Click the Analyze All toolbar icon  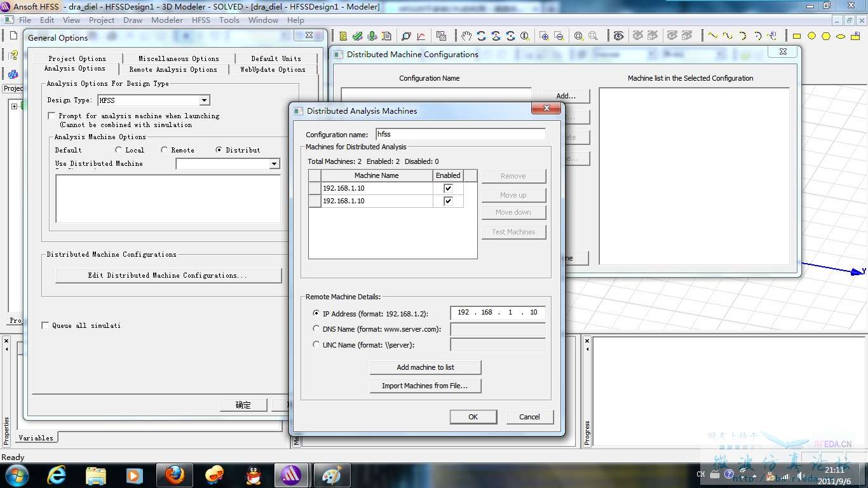372,36
